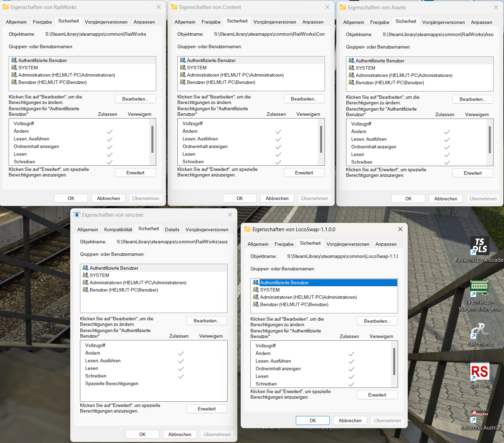Open the Details tab of serz.exe properties
The width and height of the screenshot is (504, 443).
[x=172, y=229]
